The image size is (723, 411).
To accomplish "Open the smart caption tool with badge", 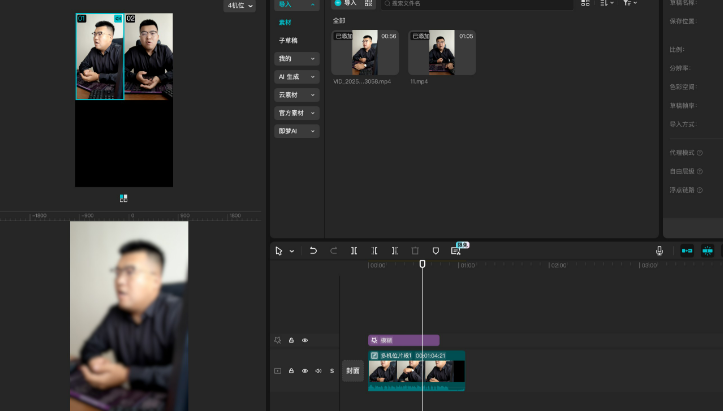I will [x=456, y=250].
